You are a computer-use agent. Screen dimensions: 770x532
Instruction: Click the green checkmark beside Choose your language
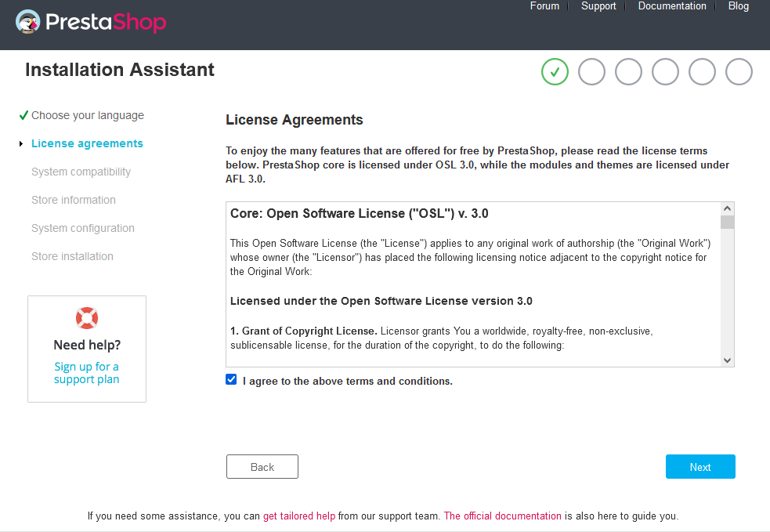[x=23, y=115]
